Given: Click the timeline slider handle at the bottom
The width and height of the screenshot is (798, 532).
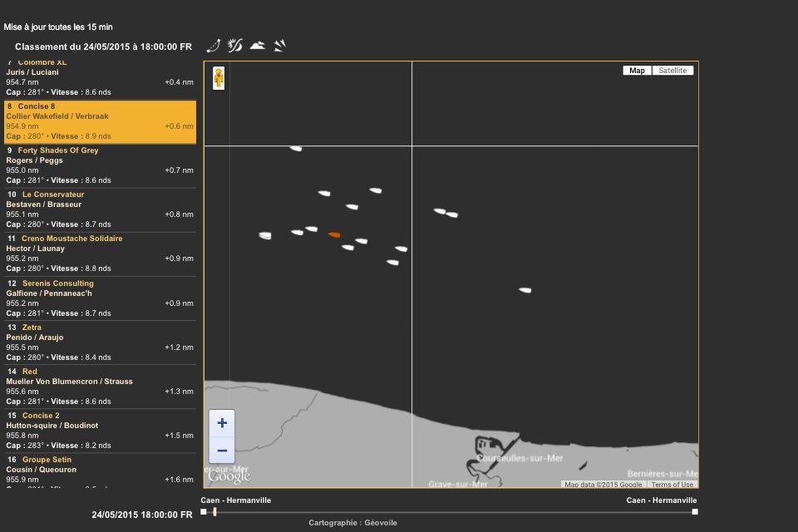Looking at the screenshot, I should click(x=213, y=513).
